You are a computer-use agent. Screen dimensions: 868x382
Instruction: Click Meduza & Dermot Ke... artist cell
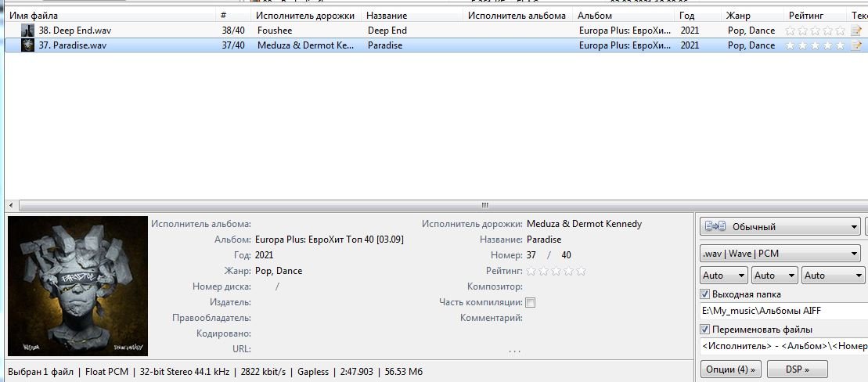coord(305,45)
